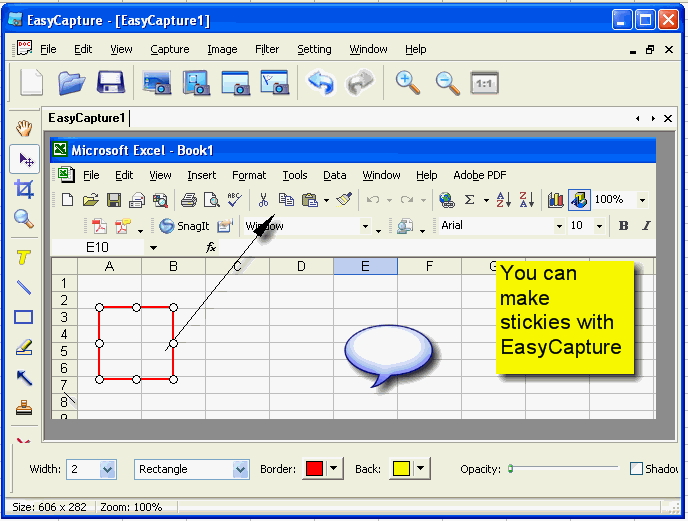Click the 1:1 actual size icon
Viewport: 688px width, 521px height.
click(x=484, y=83)
